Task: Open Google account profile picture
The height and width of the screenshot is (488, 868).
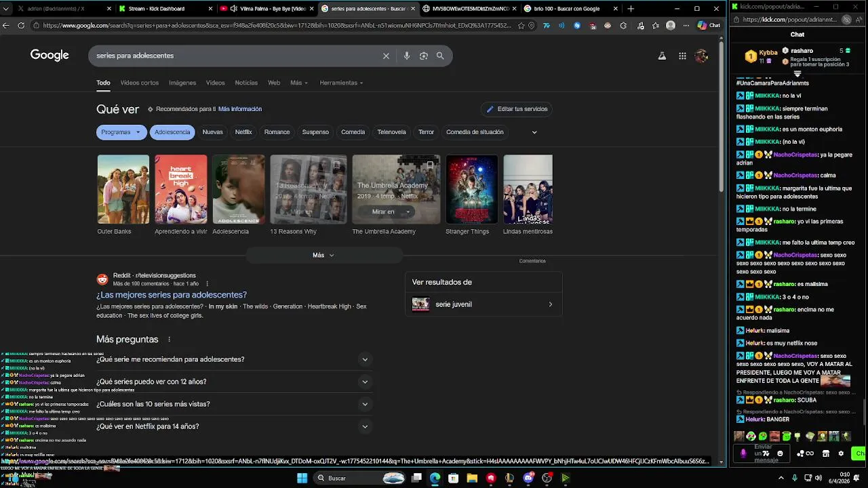Action: 702,56
